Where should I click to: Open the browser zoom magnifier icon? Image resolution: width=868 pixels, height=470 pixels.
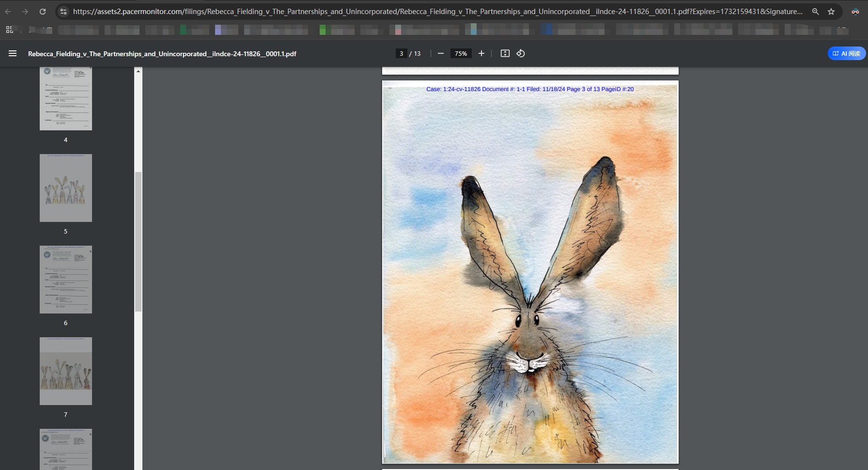(x=816, y=12)
